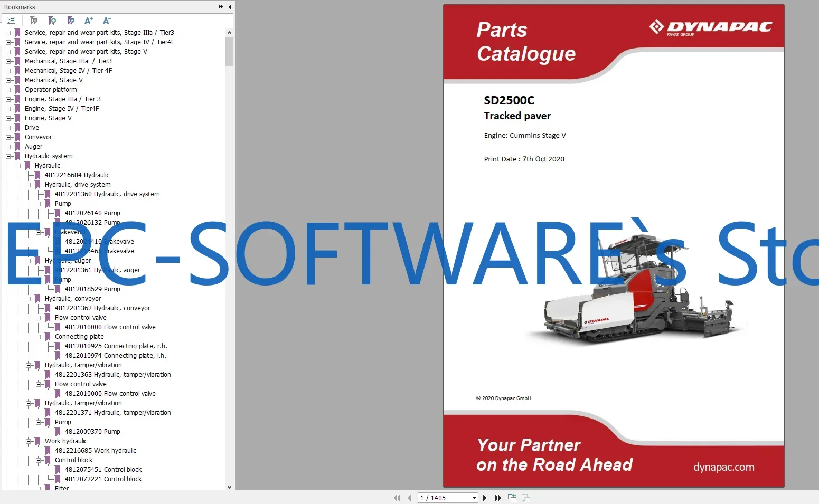Viewport: 819px width, 504px height.
Task: Go to the selected bookmark's destination
Action: pyautogui.click(x=71, y=21)
